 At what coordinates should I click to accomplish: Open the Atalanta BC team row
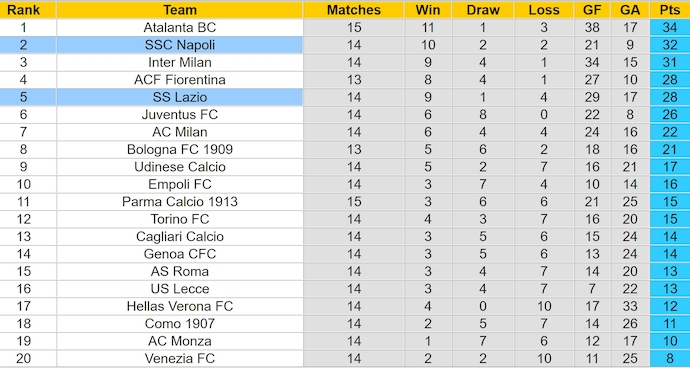[x=345, y=27]
